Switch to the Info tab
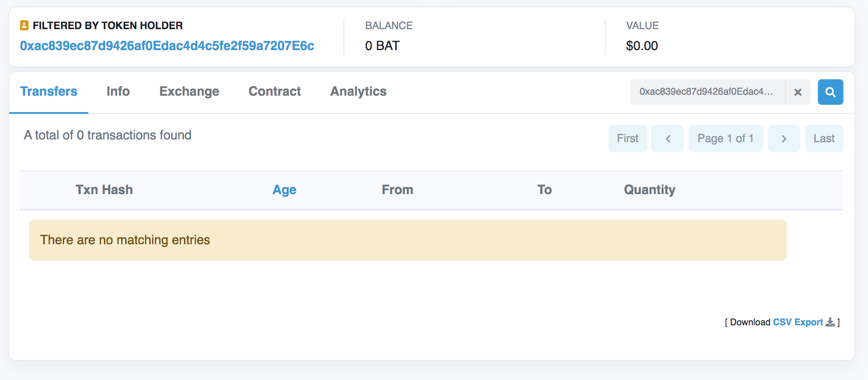Screen dimensions: 868x380 click(118, 92)
